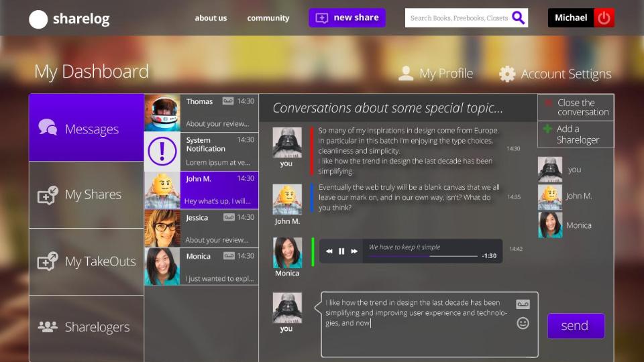644x362 pixels.
Task: Click the My Profile person icon
Action: point(405,74)
